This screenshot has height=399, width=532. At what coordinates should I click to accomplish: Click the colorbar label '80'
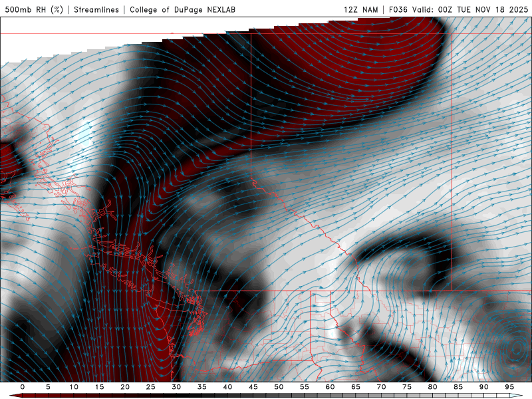[432, 387]
